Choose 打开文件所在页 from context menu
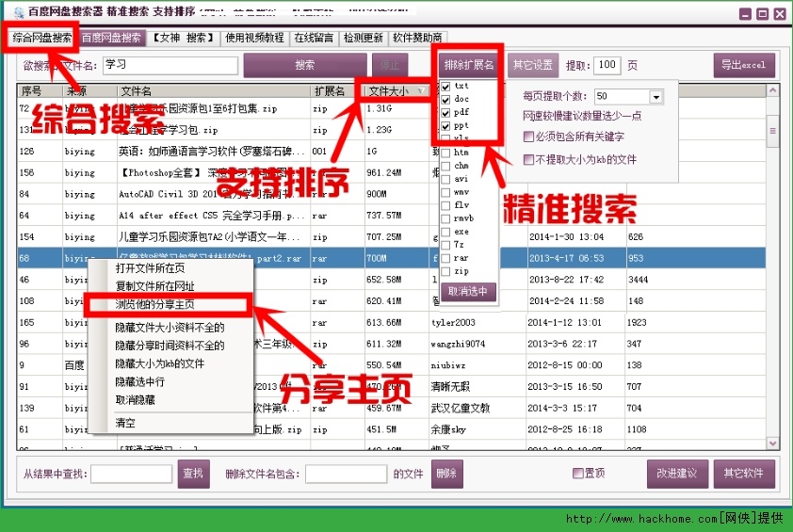 (x=170, y=268)
